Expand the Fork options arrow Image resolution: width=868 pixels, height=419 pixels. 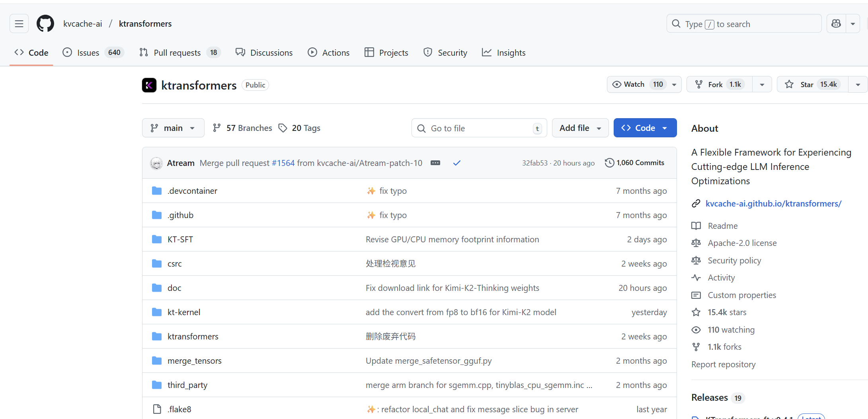click(x=762, y=84)
